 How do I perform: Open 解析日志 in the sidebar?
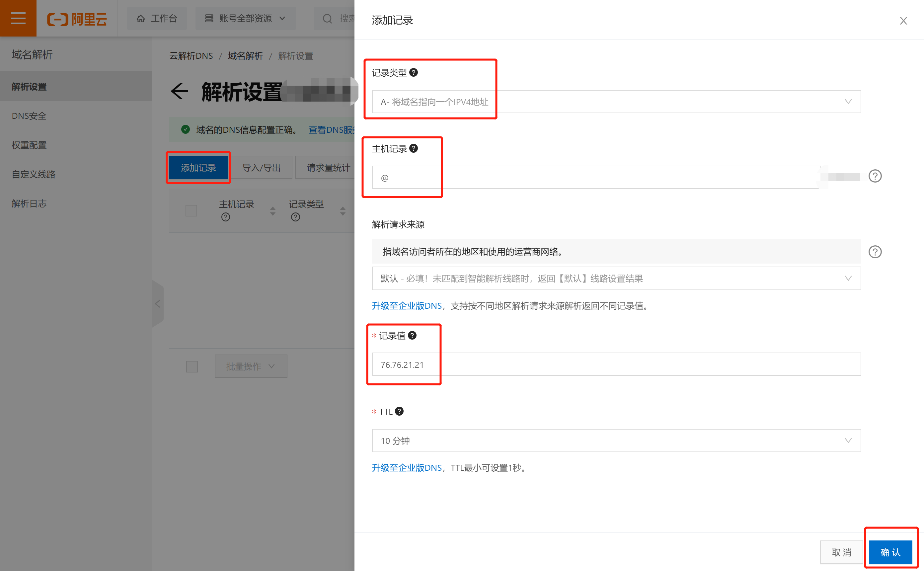29,204
